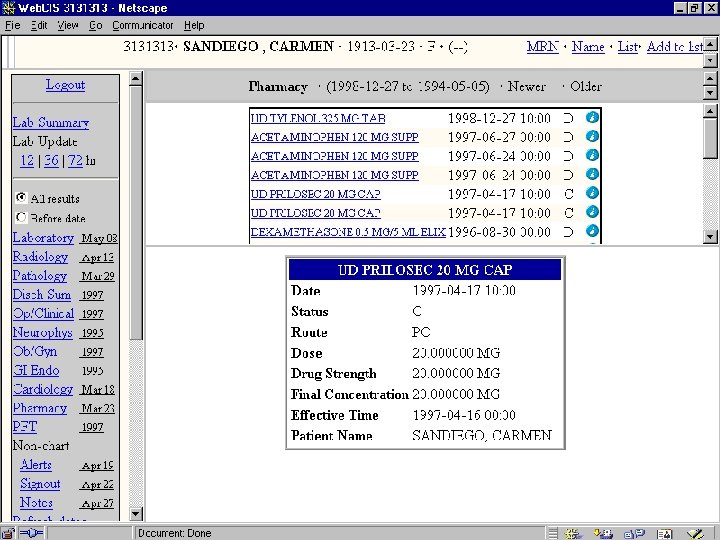This screenshot has height=540, width=720.
Task: Click the Logout link
Action: click(x=65, y=85)
